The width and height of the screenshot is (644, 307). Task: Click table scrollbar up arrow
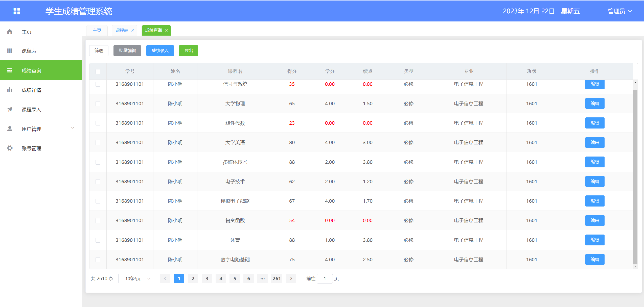coord(635,83)
